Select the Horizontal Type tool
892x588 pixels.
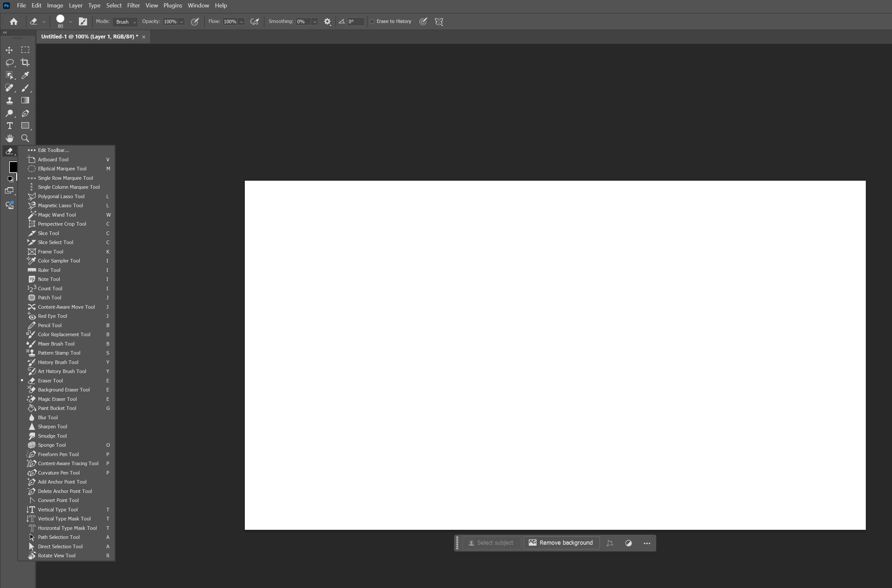(9, 126)
